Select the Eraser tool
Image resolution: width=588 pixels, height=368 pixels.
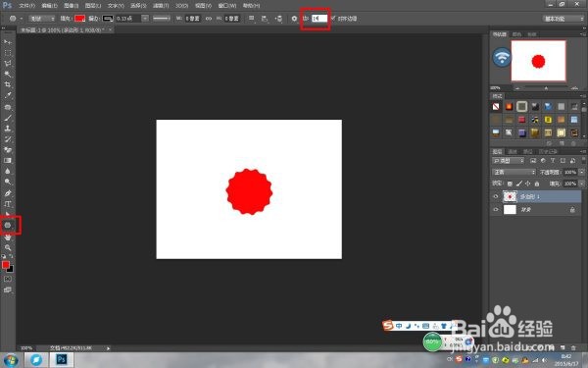[x=8, y=150]
